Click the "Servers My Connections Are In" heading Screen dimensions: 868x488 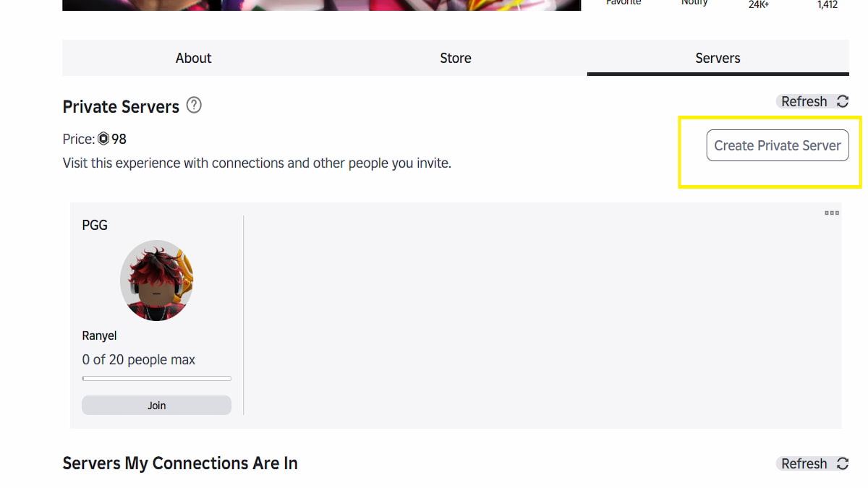(x=180, y=463)
